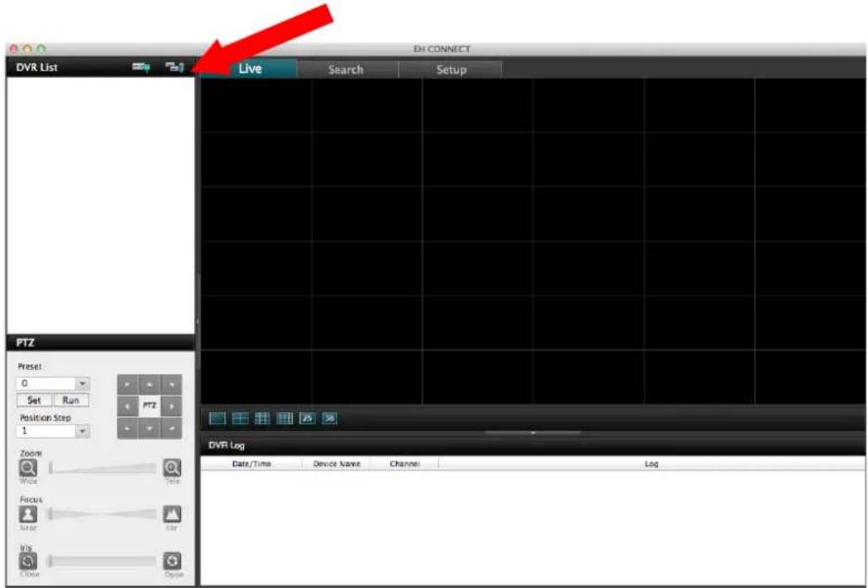The width and height of the screenshot is (868, 588).
Task: Click the Zoom Wide icon
Action: (x=28, y=469)
